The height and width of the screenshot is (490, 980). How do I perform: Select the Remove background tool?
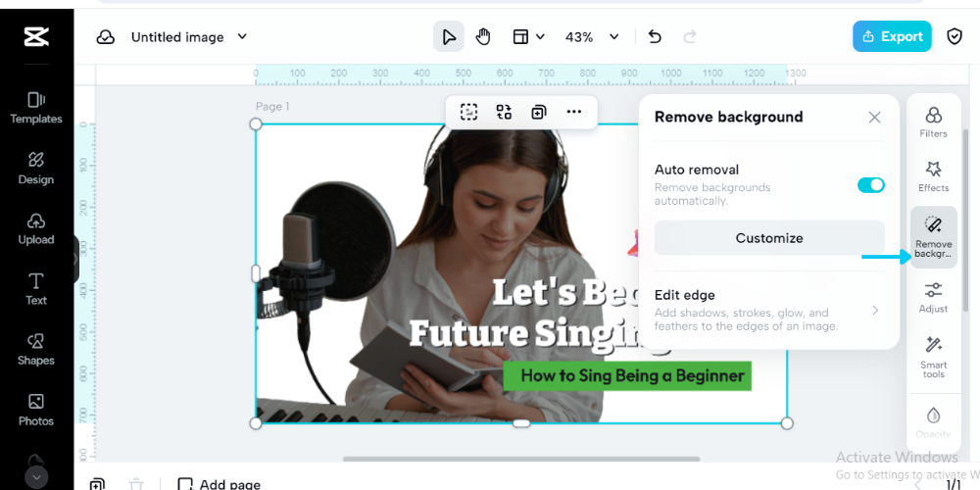click(x=933, y=237)
